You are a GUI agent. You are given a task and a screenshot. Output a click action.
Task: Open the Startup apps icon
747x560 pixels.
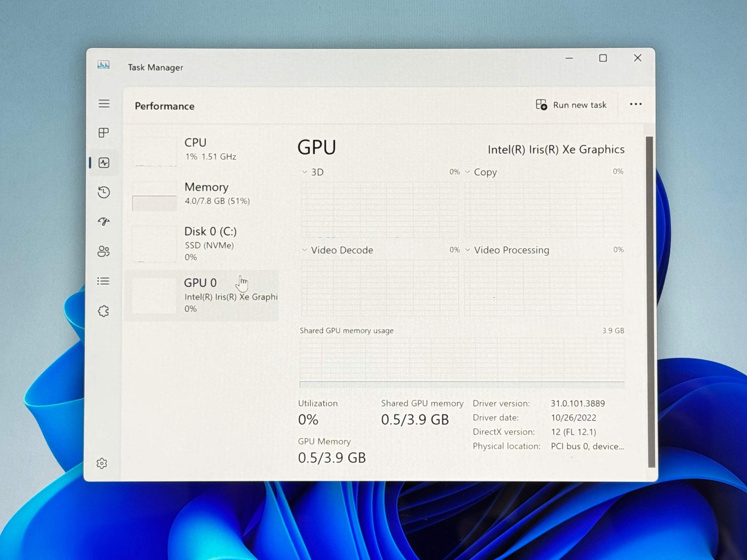point(104,222)
